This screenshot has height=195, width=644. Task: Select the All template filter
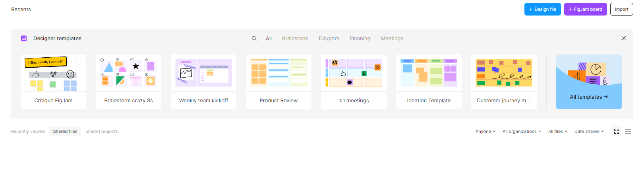(x=269, y=38)
